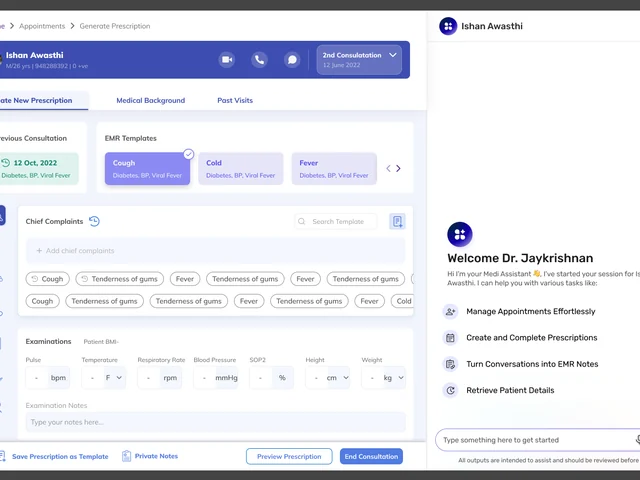Screen dimensions: 640x480
Task: Start a phone call with the patient
Action: 259,60
